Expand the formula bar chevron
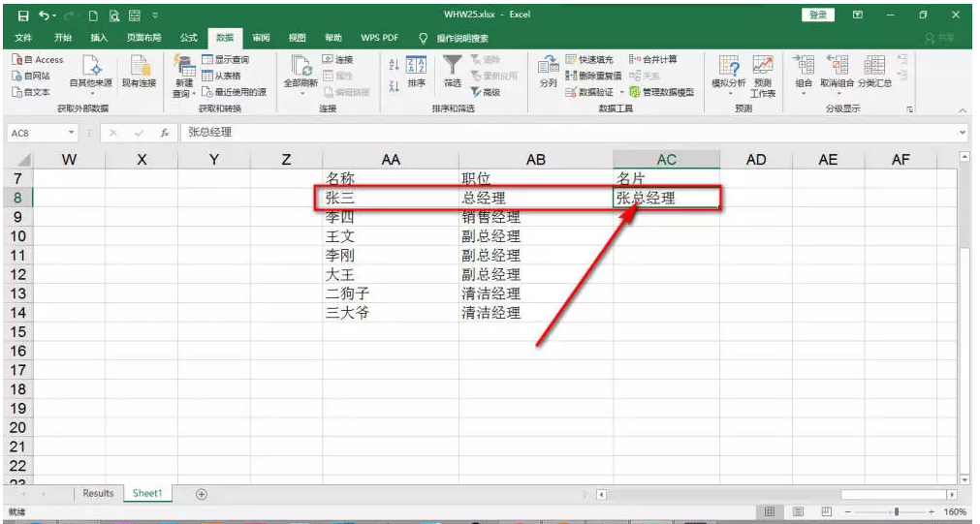 pyautogui.click(x=963, y=133)
